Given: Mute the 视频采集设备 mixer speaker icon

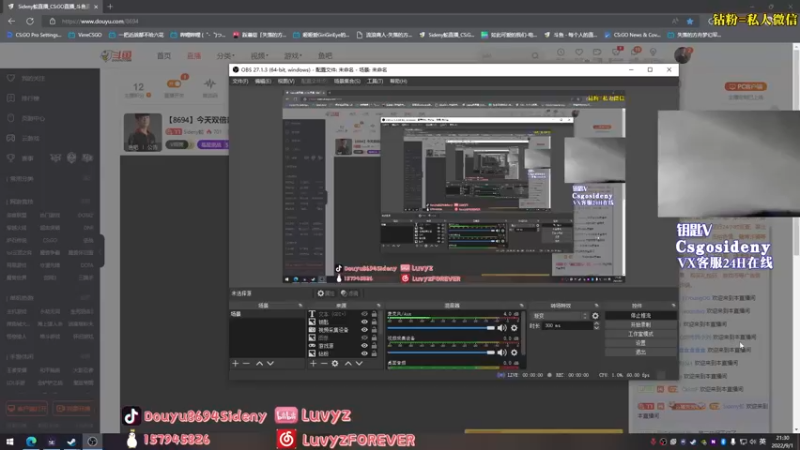Looking at the screenshot, I should 502,352.
